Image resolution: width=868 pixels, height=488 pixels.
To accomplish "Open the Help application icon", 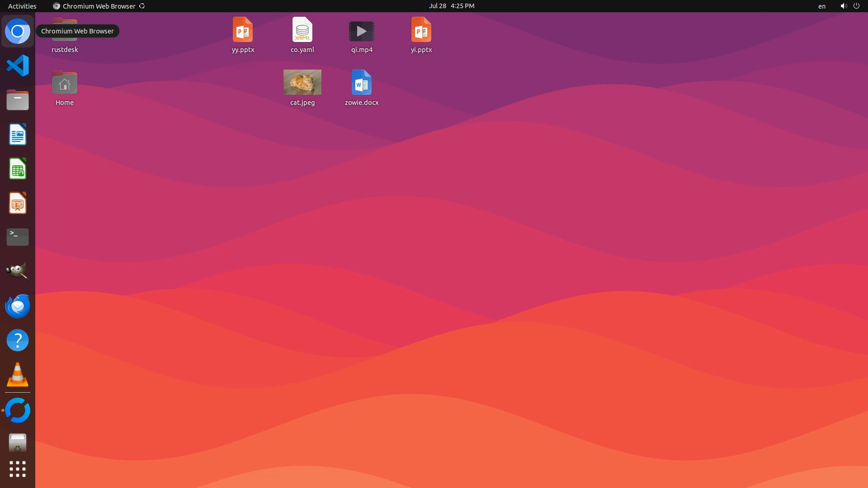I will coord(18,340).
